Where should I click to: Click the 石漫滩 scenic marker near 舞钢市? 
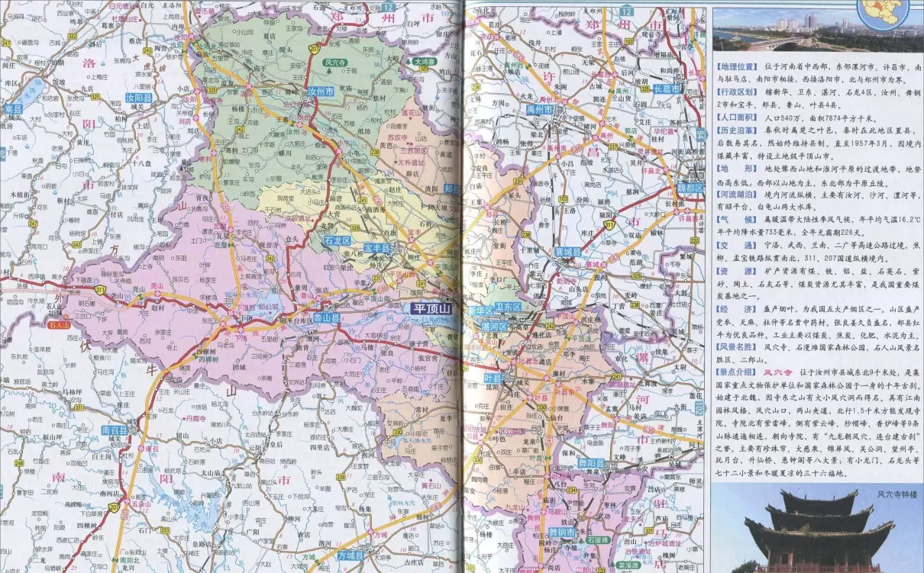pyautogui.click(x=599, y=540)
